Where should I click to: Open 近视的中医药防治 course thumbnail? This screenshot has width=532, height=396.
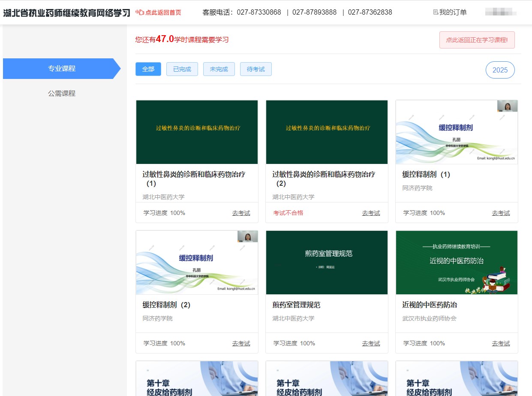pyautogui.click(x=457, y=263)
